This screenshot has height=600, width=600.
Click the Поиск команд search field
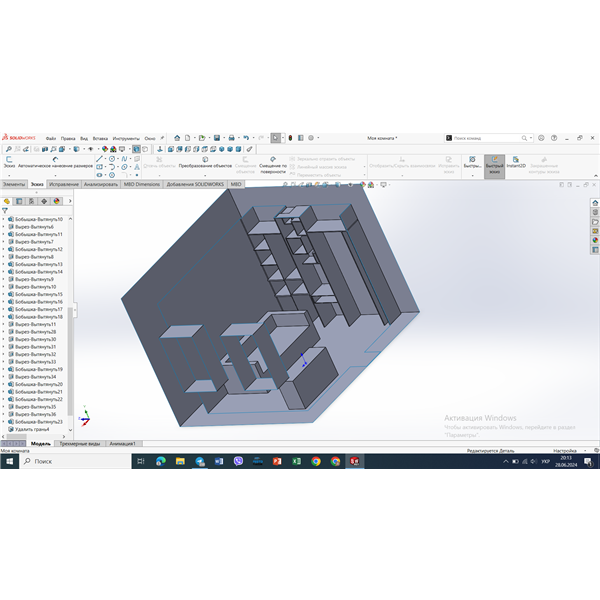coord(486,138)
